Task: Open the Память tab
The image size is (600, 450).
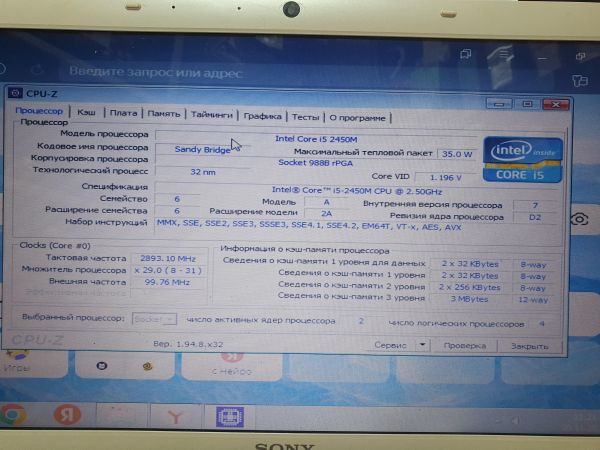Action: click(x=164, y=114)
